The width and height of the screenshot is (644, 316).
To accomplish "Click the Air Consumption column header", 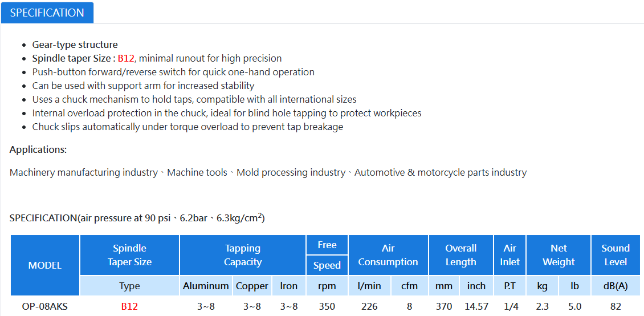I will click(388, 255).
